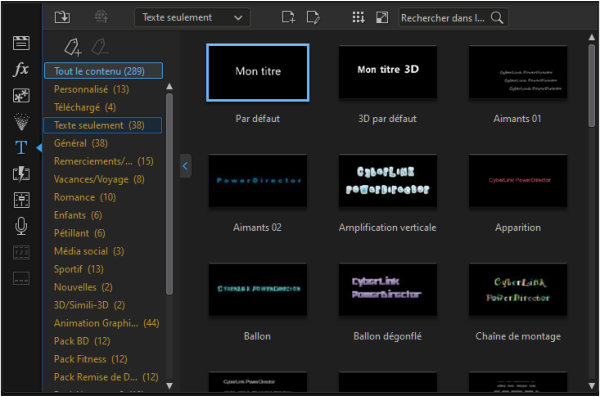600x397 pixels.
Task: Select the Aimants 01 title thumbnail
Action: click(518, 72)
